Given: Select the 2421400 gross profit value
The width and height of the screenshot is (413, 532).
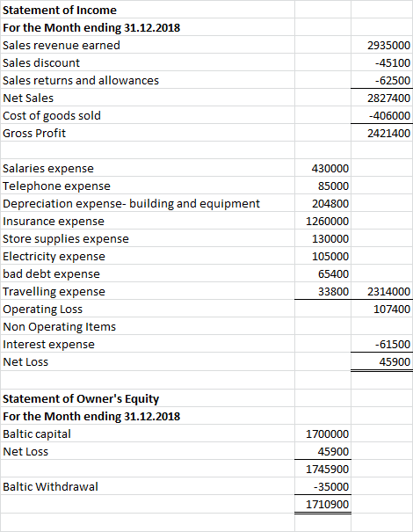Looking at the screenshot, I should [x=381, y=133].
